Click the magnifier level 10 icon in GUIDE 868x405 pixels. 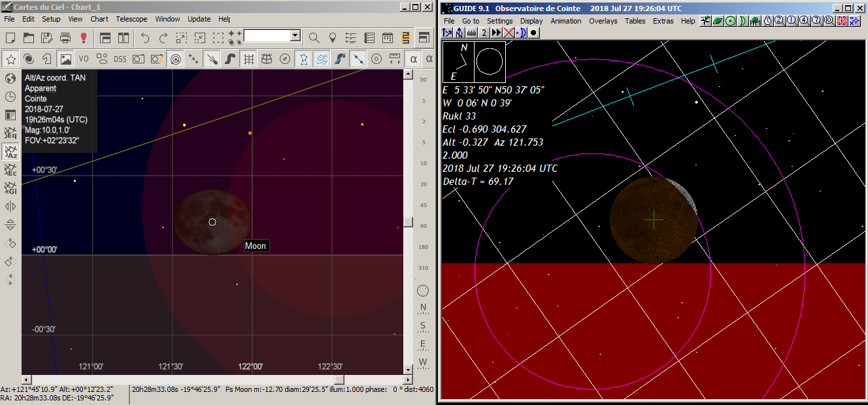click(829, 21)
